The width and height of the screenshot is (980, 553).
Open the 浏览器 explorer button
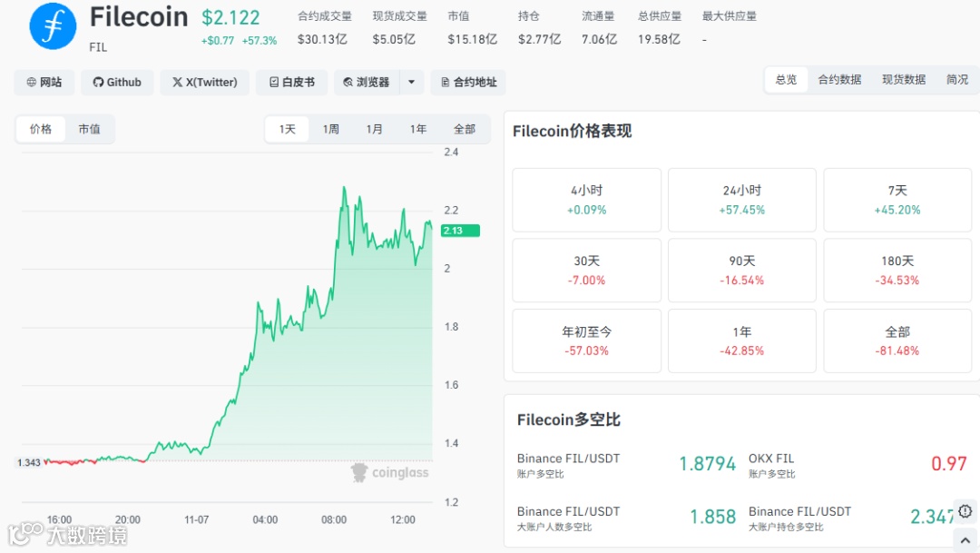367,82
